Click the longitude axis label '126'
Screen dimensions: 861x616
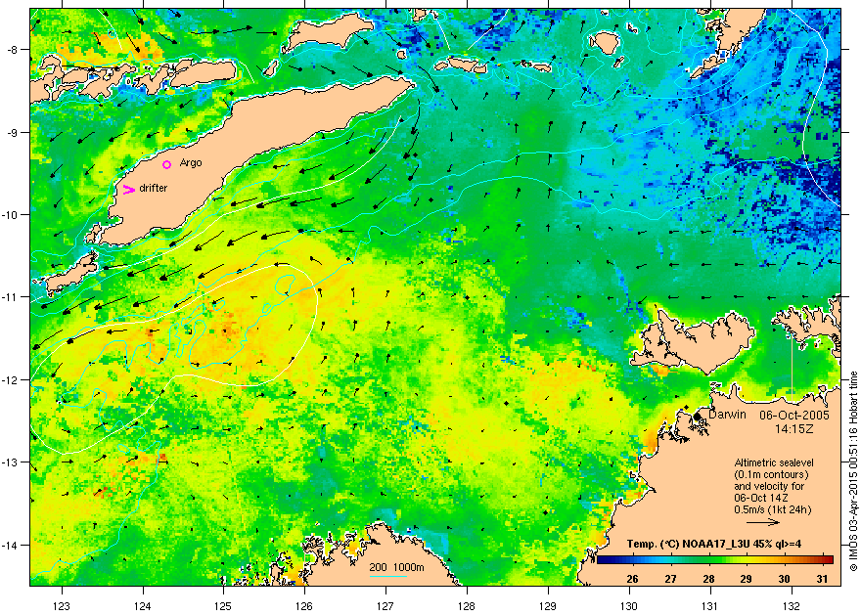point(304,606)
